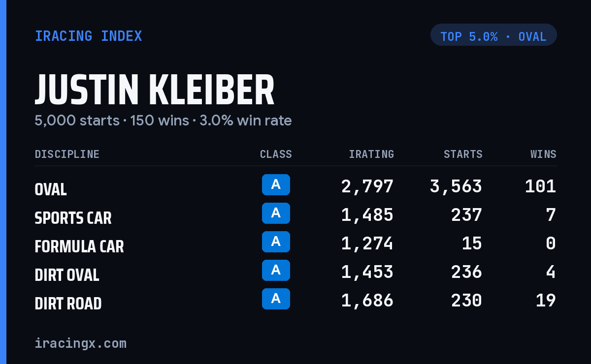The image size is (591, 364).
Task: Select the CLASS column header
Action: tap(276, 154)
